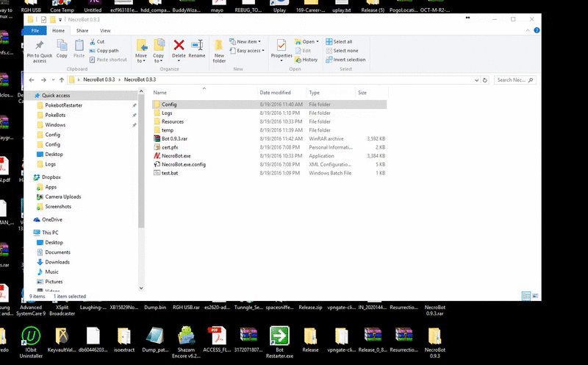This screenshot has height=365, width=588.
Task: Open IObit Uninstaller desktop icon
Action: coord(31,342)
